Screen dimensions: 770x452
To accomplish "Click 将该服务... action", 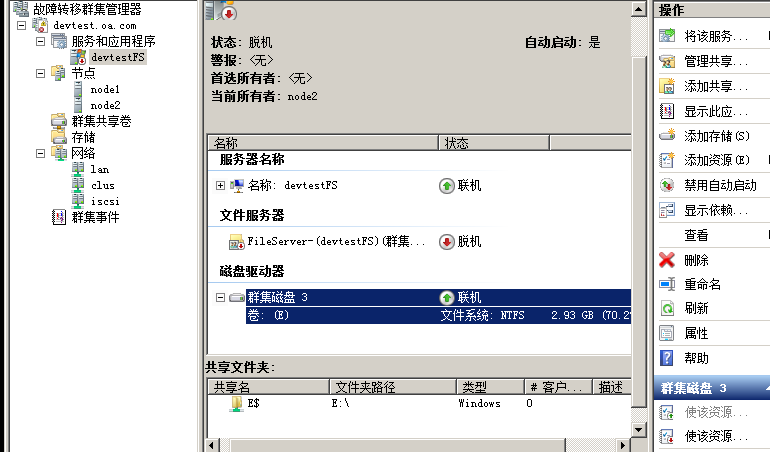I will (x=716, y=36).
